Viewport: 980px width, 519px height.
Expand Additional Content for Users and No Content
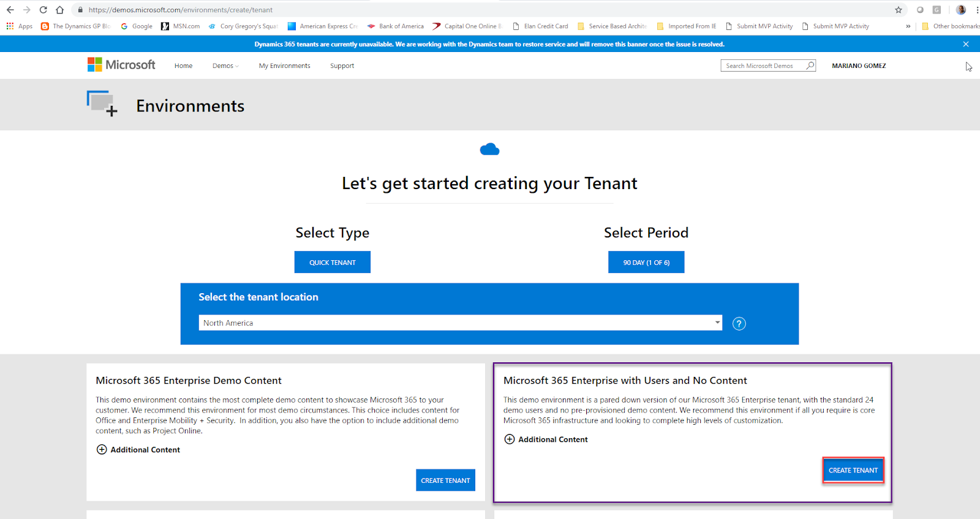coord(546,439)
